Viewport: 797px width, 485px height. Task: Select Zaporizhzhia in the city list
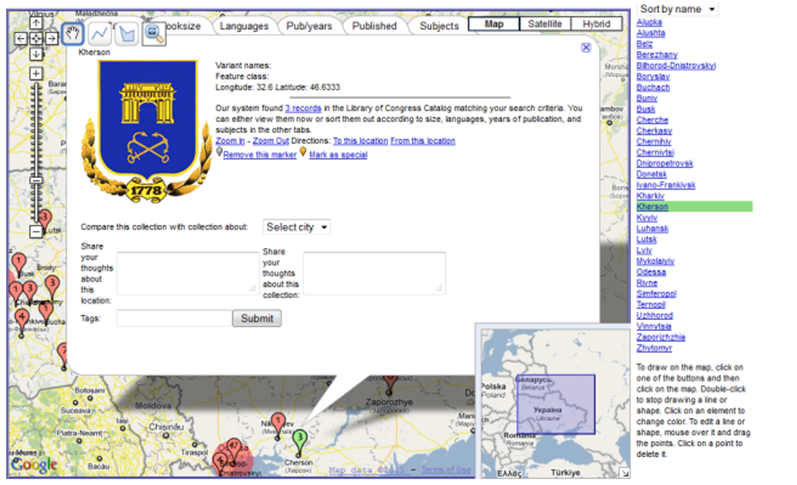[x=661, y=337]
